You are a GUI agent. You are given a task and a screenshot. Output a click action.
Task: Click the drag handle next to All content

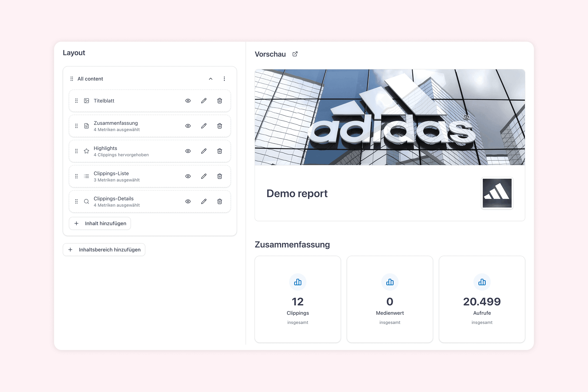[x=71, y=79]
